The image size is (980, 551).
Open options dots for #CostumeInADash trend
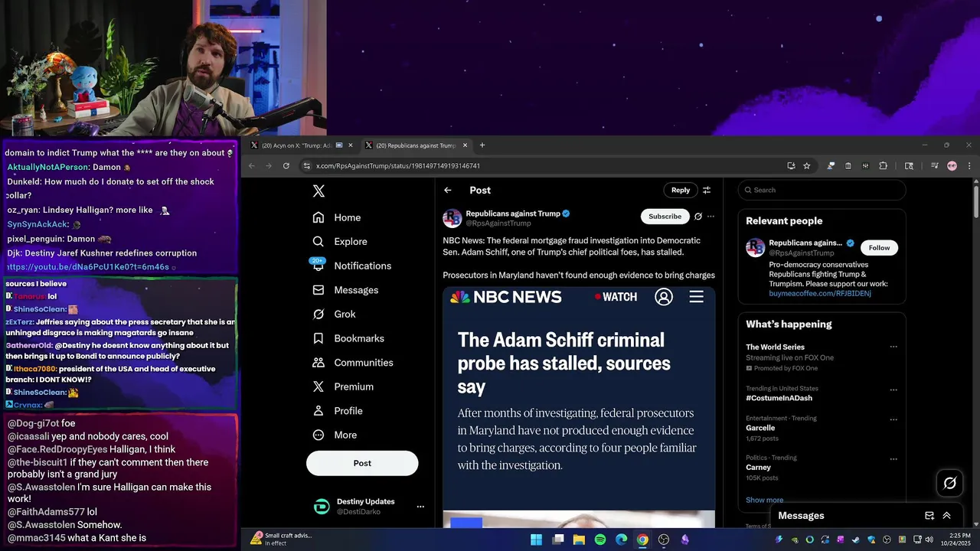[893, 390]
